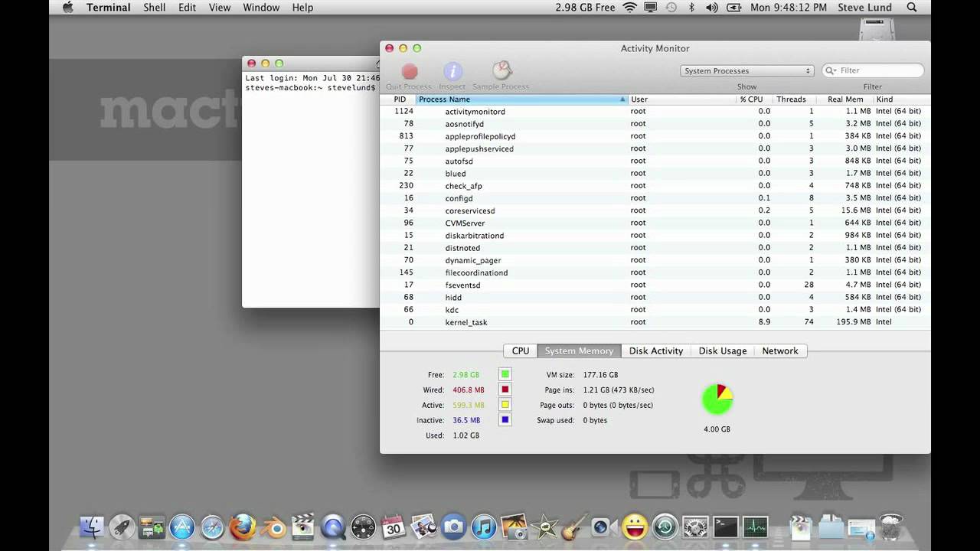The width and height of the screenshot is (980, 551).
Task: Open the yellow smiley messenger icon
Action: click(x=635, y=527)
